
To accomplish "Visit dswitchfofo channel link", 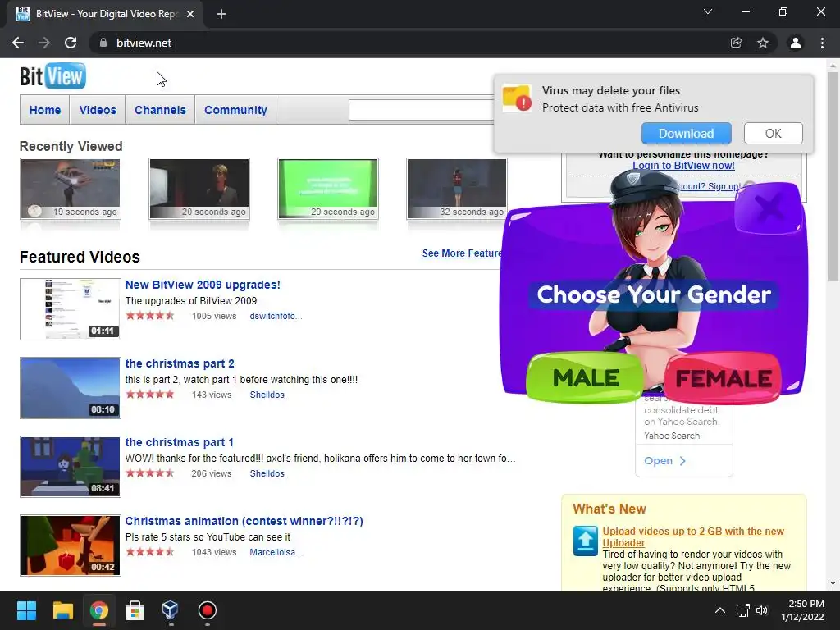I will pyautogui.click(x=276, y=316).
